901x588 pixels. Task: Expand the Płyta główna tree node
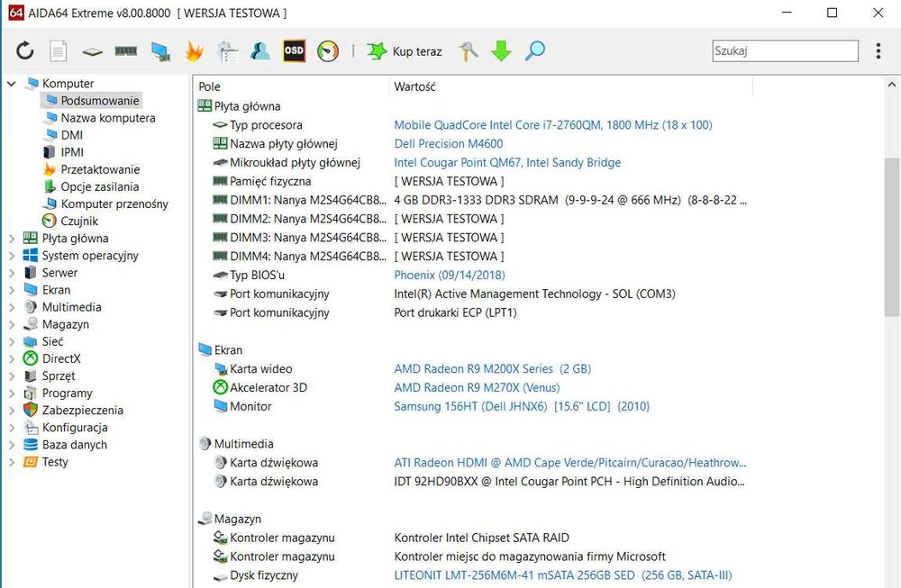pos(11,239)
